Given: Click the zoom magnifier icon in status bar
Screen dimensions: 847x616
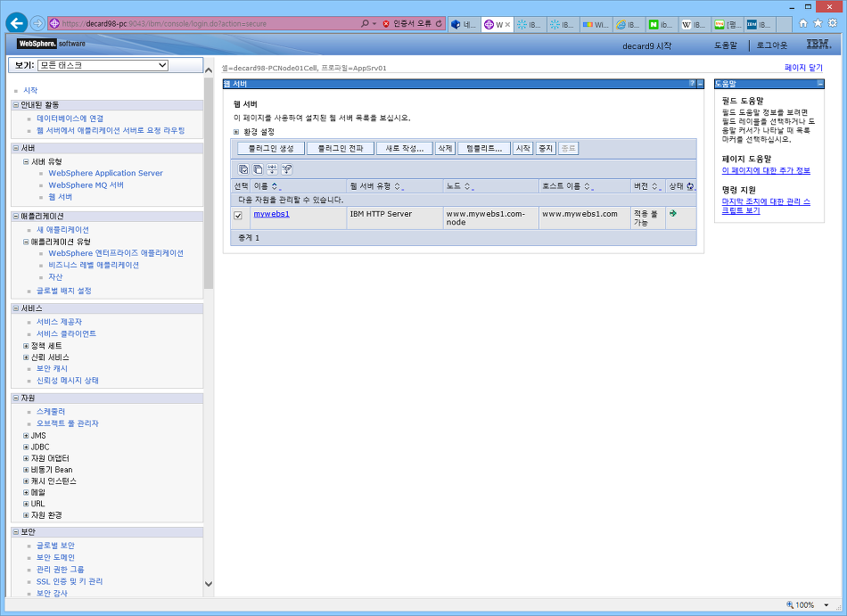Looking at the screenshot, I should point(790,605).
